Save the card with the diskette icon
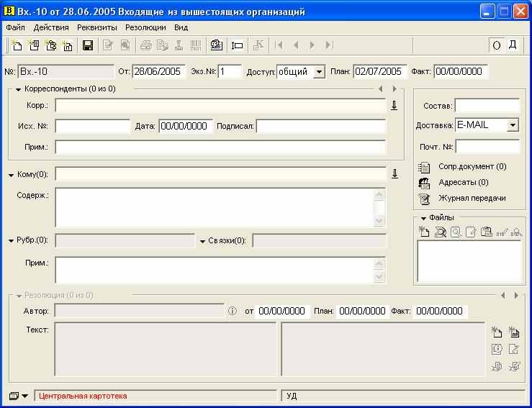532x408 pixels. tap(88, 45)
